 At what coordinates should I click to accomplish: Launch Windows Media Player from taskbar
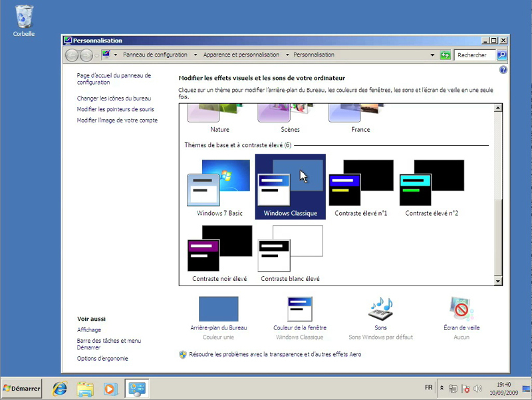(x=110, y=389)
